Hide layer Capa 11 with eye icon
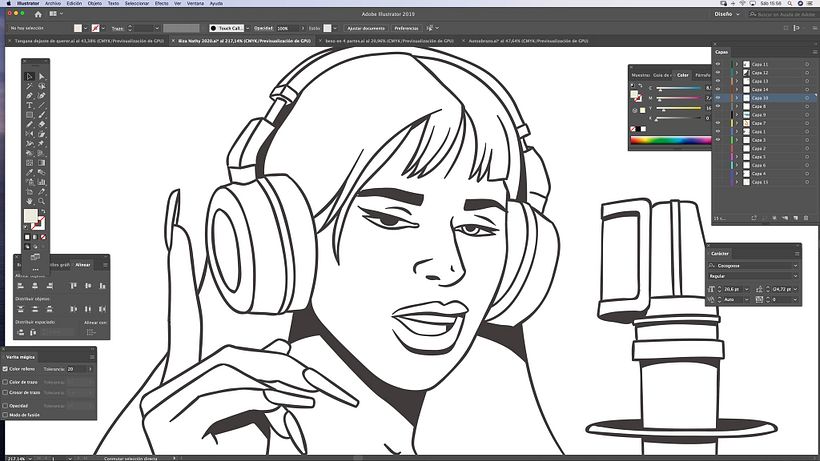820x461 pixels. coord(718,64)
